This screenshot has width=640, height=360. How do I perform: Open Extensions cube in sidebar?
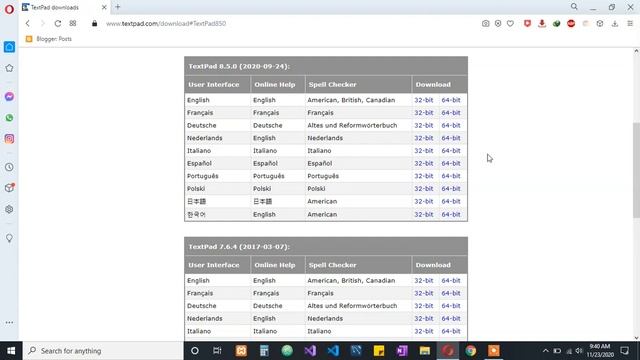tap(9, 188)
